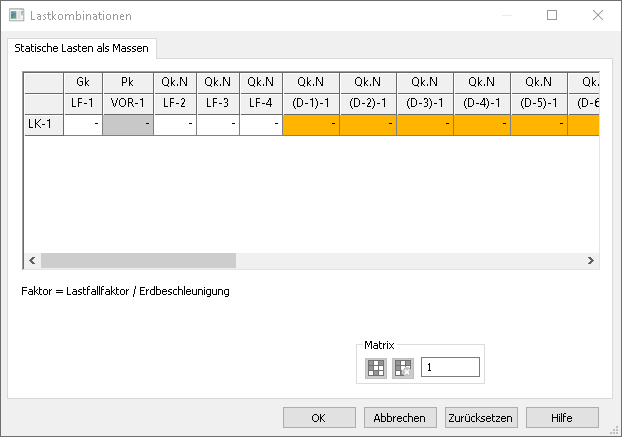This screenshot has height=437, width=622.
Task: Click the Matrix value input field
Action: 450,368
